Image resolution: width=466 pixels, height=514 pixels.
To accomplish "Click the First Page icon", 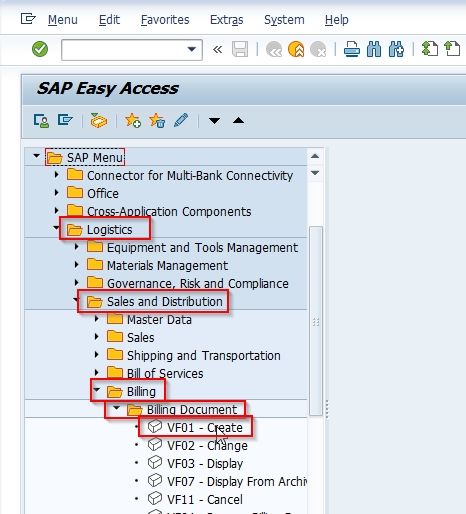I will pos(430,49).
